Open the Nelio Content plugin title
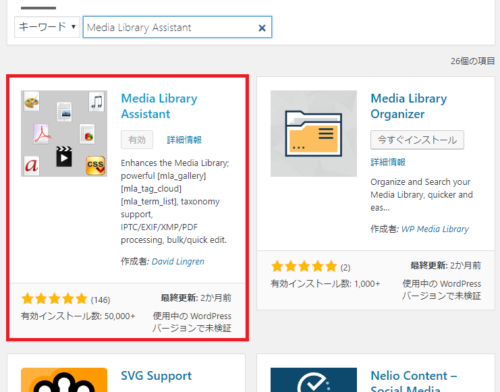 click(414, 382)
